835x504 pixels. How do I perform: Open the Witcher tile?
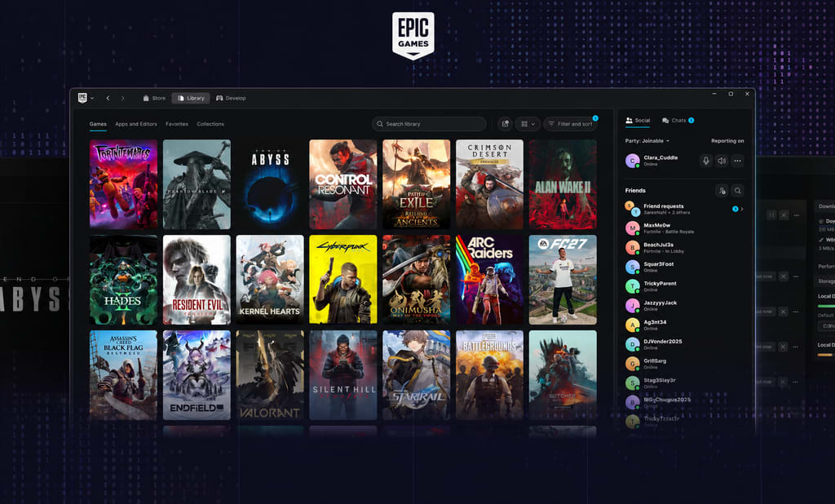563,375
